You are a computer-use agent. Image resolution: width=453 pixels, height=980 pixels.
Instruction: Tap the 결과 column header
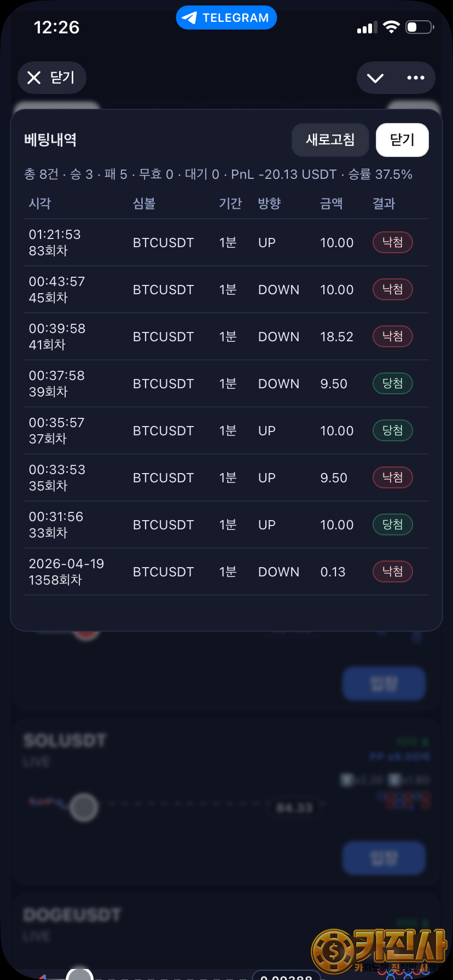384,203
